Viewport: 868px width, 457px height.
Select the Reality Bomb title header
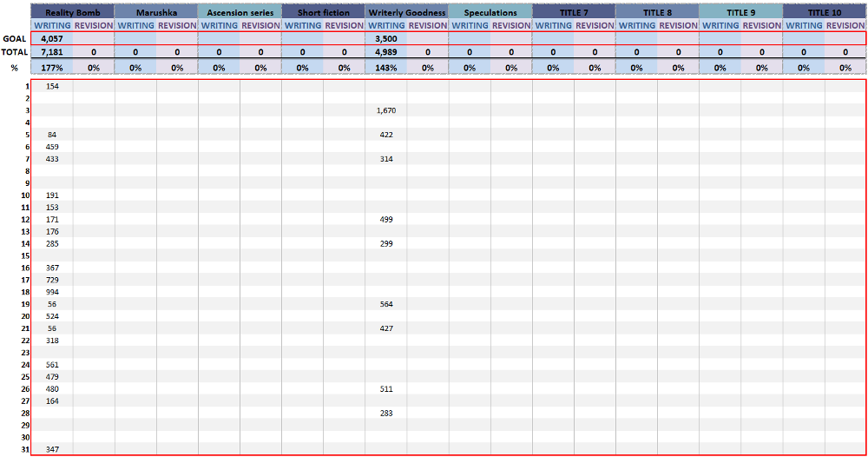73,12
